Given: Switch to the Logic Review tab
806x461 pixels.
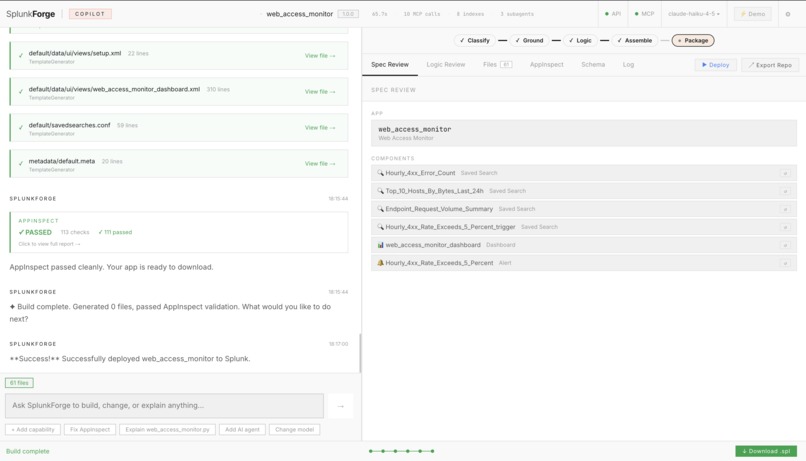Looking at the screenshot, I should [446, 65].
